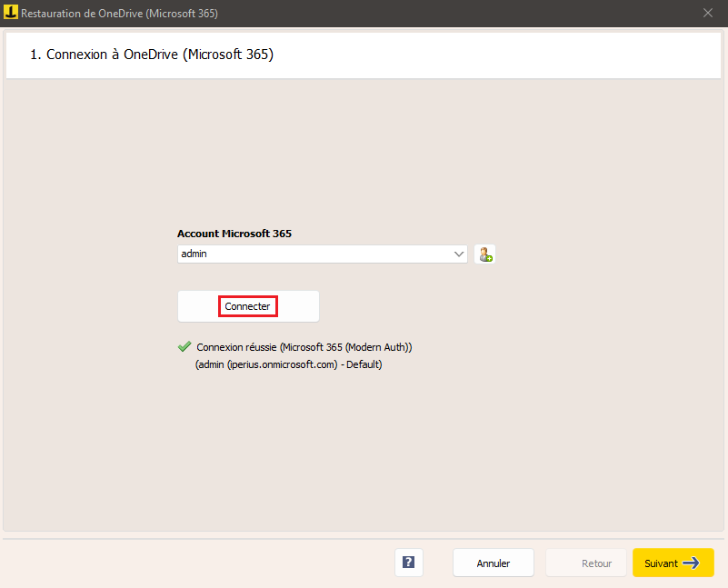The image size is (728, 588).
Task: Click the Iperius app icon in title bar
Action: (x=10, y=12)
